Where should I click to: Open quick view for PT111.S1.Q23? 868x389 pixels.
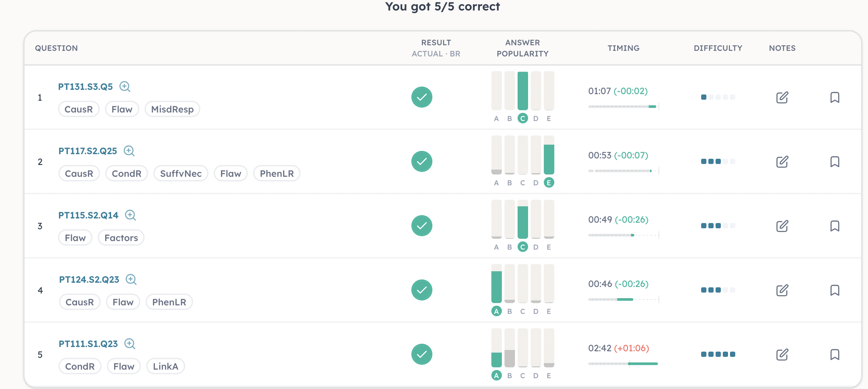130,343
